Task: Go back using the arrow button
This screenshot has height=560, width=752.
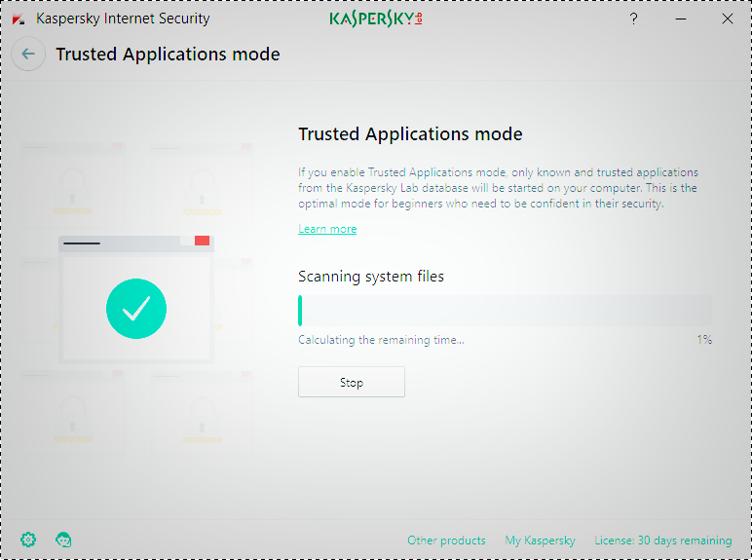Action: pos(28,55)
